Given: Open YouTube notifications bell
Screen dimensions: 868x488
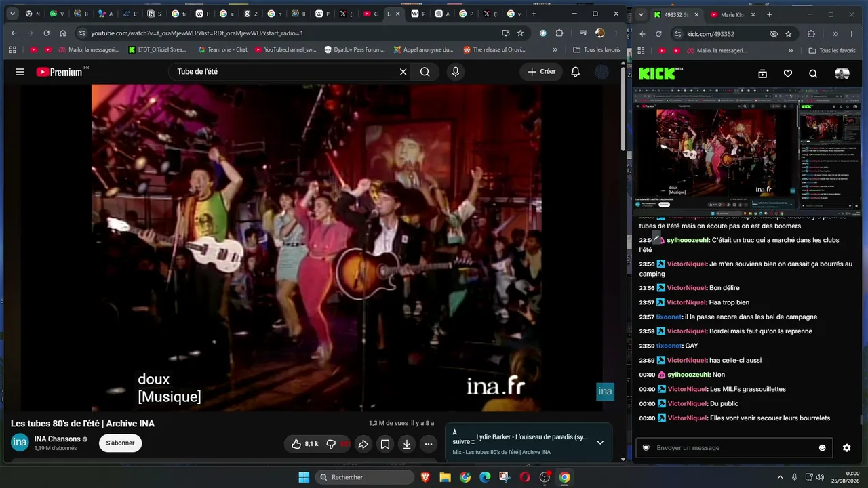Looking at the screenshot, I should tap(575, 72).
